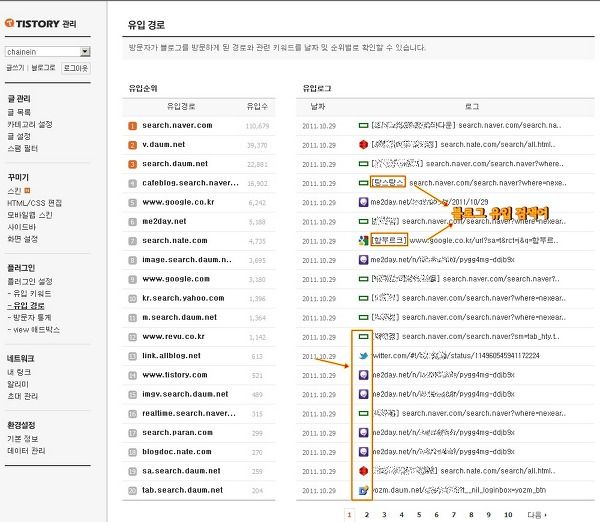Screen dimensions: 600x522
Task: Click the rank 8 badge beside image.search.daum
Action: [132, 260]
